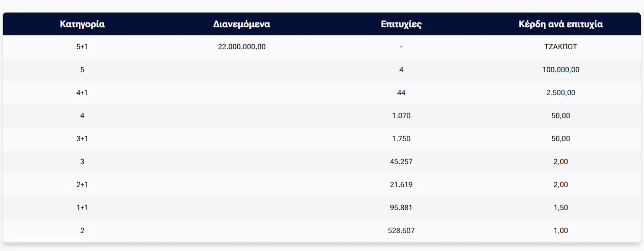
Task: Click the 1.750 successes cell
Action: (x=401, y=139)
